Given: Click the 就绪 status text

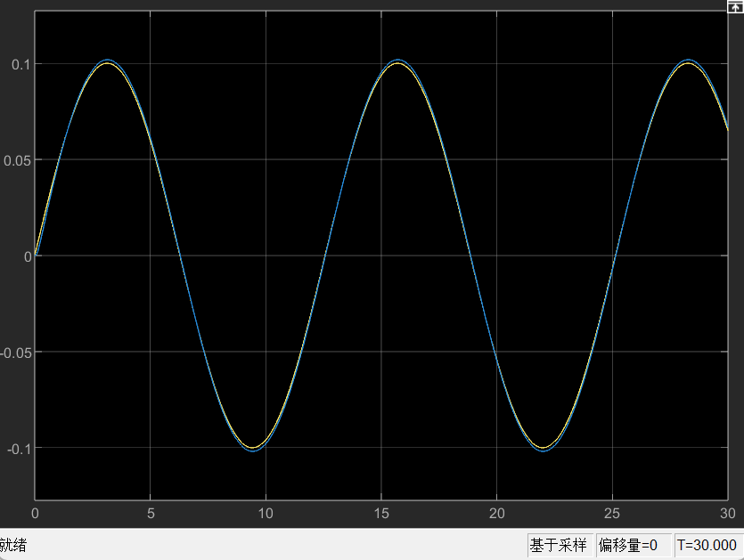Looking at the screenshot, I should click(13, 545).
